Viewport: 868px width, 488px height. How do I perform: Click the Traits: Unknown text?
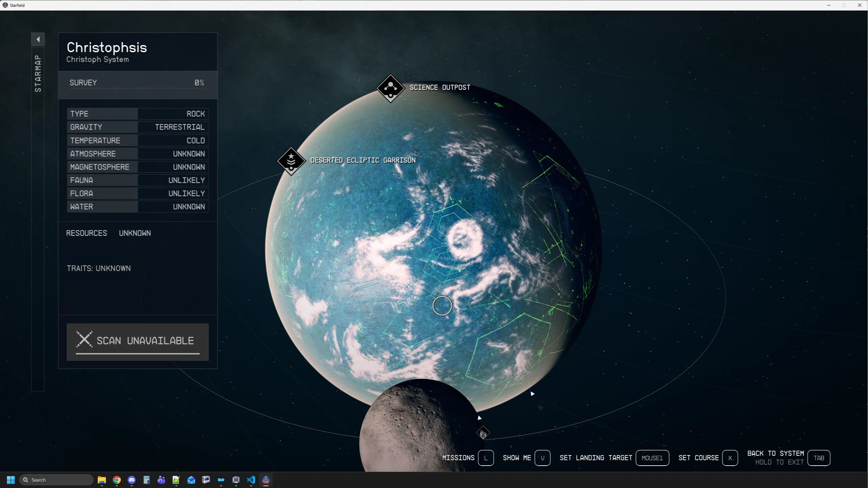tap(99, 268)
